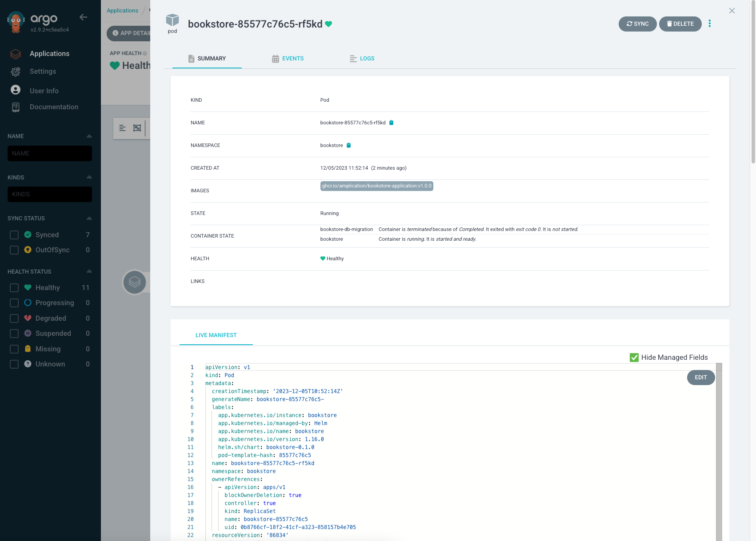Switch to the EVENTS tab

(x=288, y=59)
